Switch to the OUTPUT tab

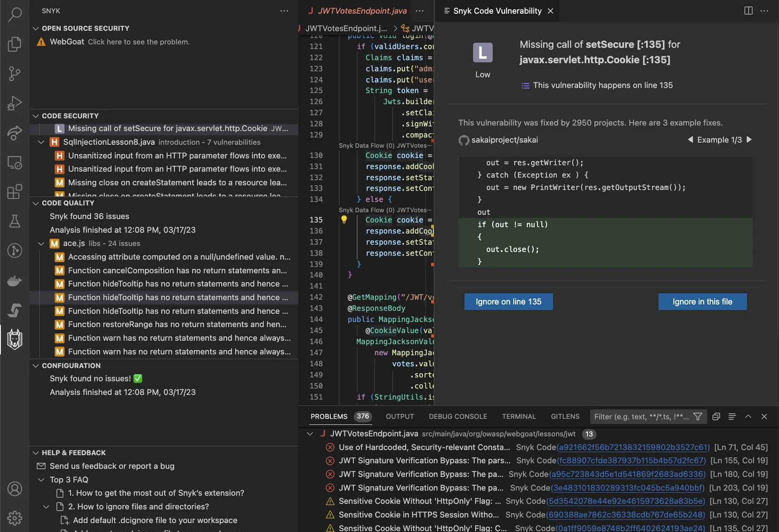pyautogui.click(x=399, y=416)
